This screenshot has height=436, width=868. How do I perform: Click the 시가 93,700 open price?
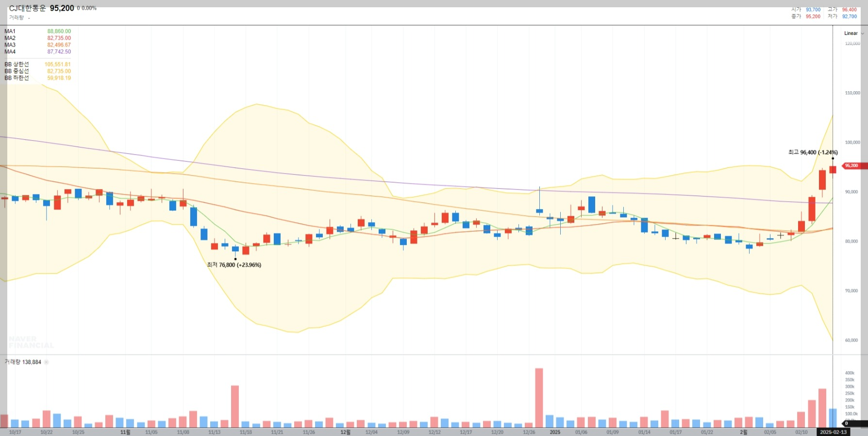[806, 10]
